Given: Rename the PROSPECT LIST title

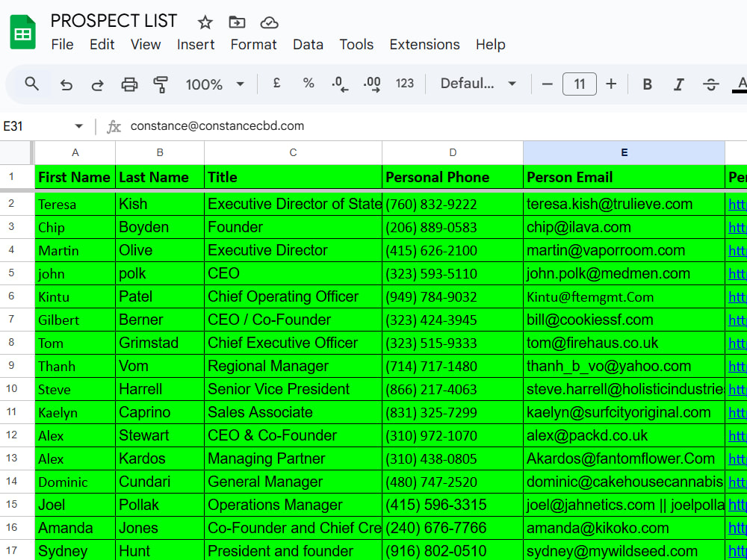Looking at the screenshot, I should [x=114, y=21].
